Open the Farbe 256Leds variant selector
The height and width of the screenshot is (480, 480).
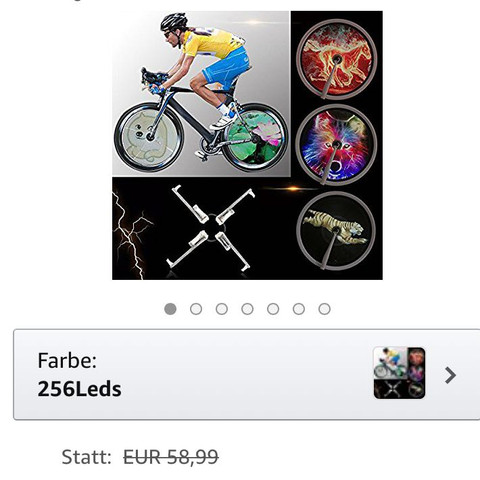pyautogui.click(x=247, y=374)
